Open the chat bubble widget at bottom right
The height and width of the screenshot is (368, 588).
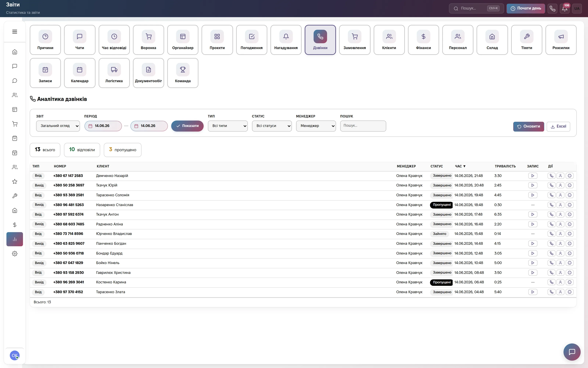[x=572, y=352]
